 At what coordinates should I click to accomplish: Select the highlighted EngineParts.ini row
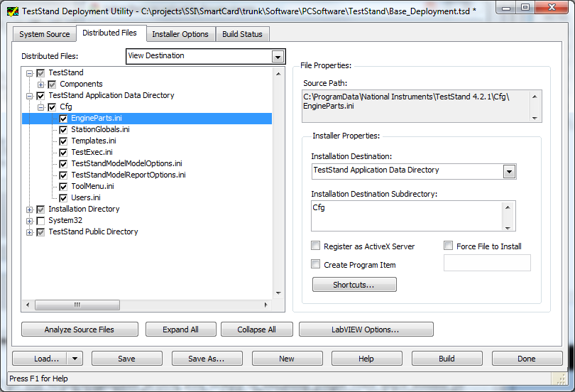147,118
